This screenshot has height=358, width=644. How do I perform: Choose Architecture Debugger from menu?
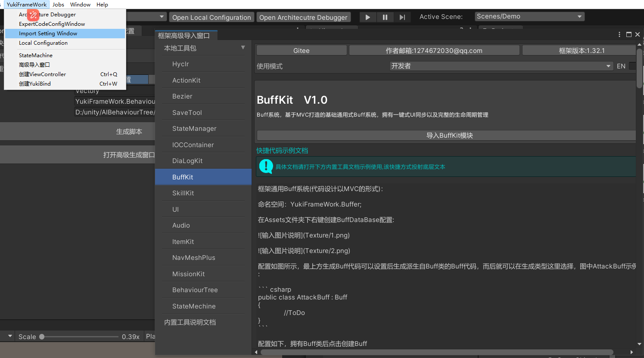(65, 14)
